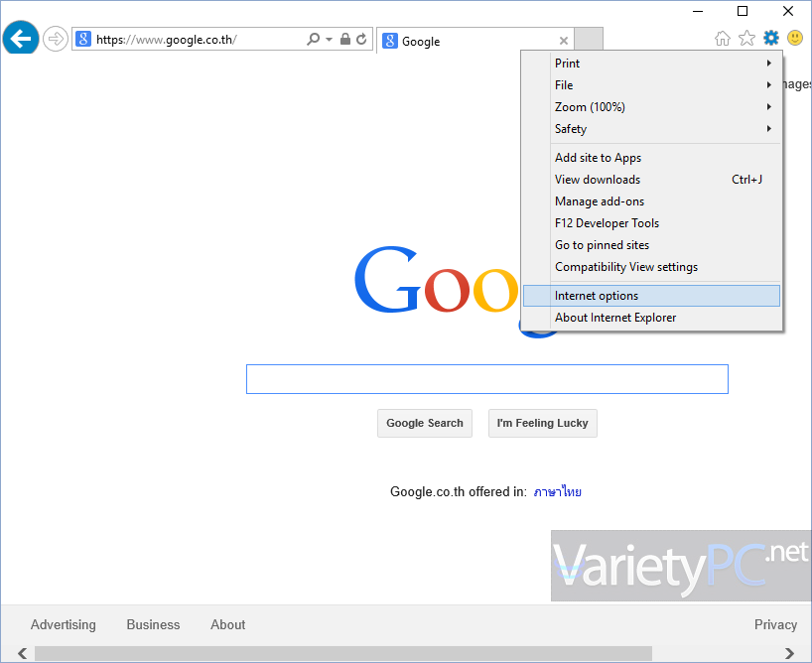
Task: Select the Google tab
Action: [x=475, y=41]
